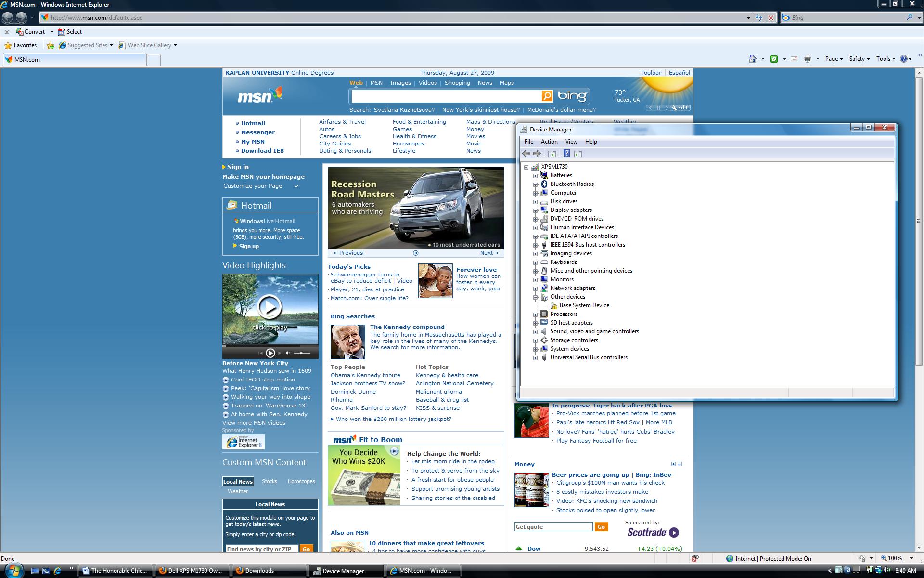Click the Print icon in IE toolbar
This screenshot has height=578, width=924.
pos(808,59)
